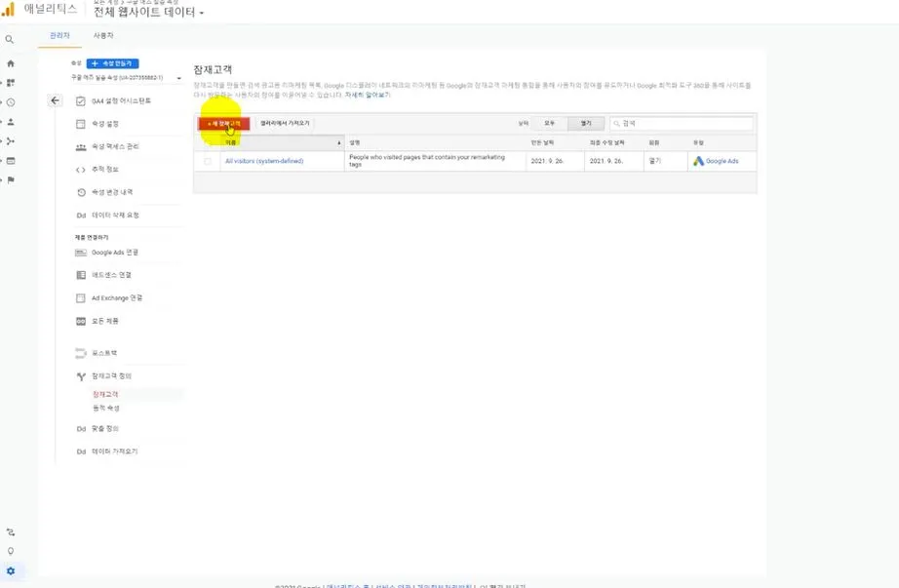Expand the Customization section arrow in rail
This screenshot has height=588, width=899.
coord(2,83)
